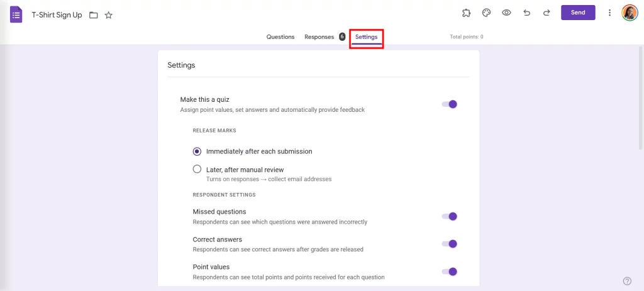Open the Google Forms home icon

(x=16, y=15)
